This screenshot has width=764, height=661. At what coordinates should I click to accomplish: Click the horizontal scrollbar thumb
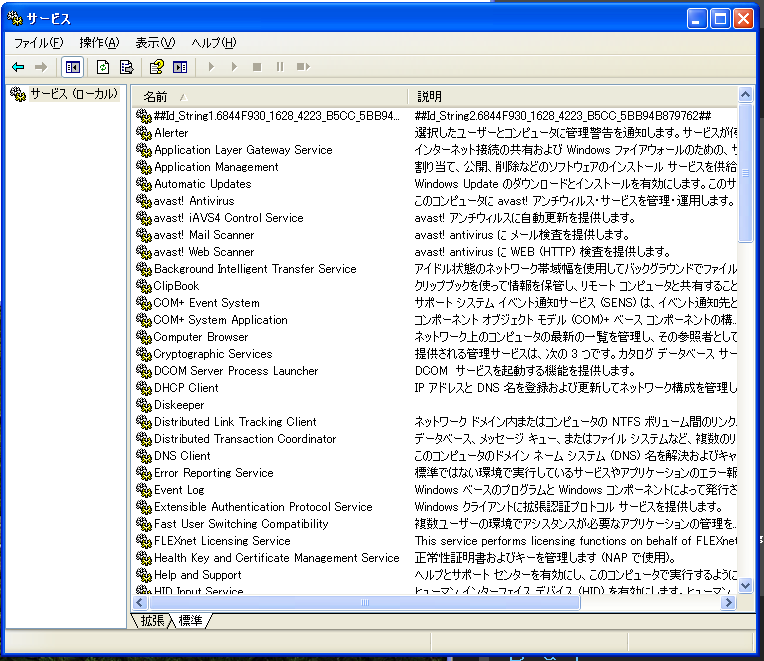tap(364, 603)
